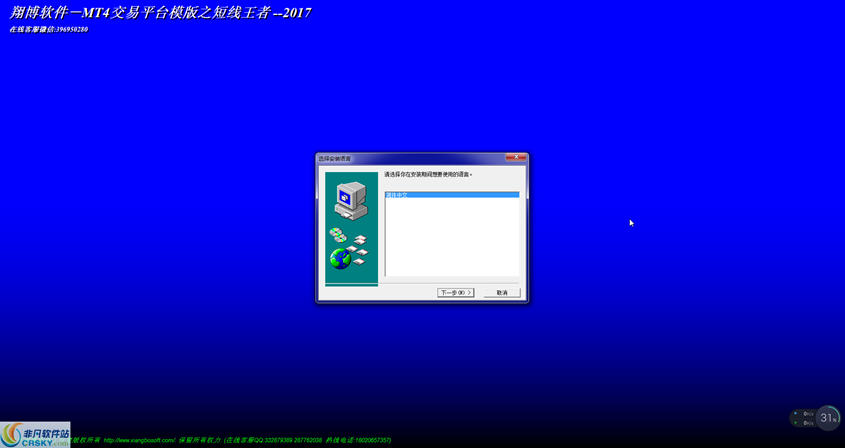Click the CD discs icon in the dialog
The width and height of the screenshot is (845, 448).
coord(338,235)
